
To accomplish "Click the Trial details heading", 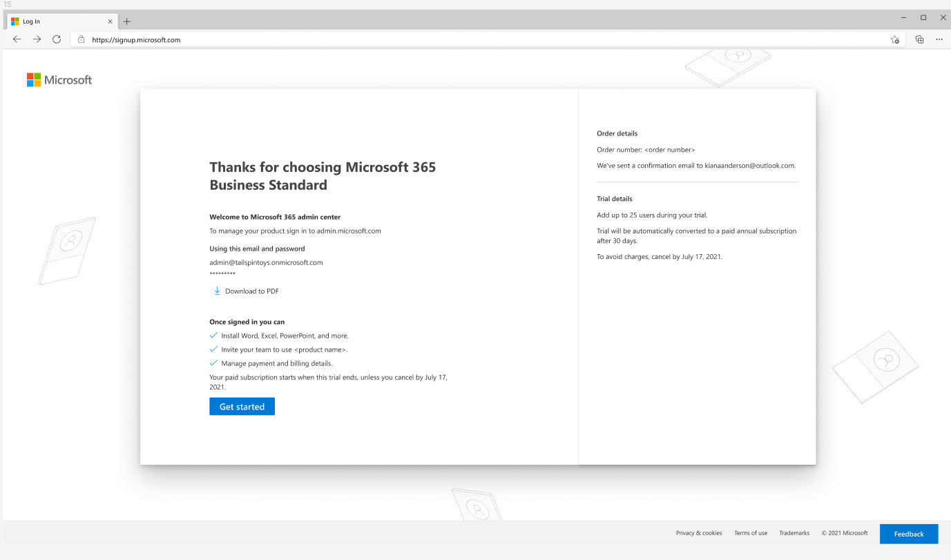I will point(615,199).
